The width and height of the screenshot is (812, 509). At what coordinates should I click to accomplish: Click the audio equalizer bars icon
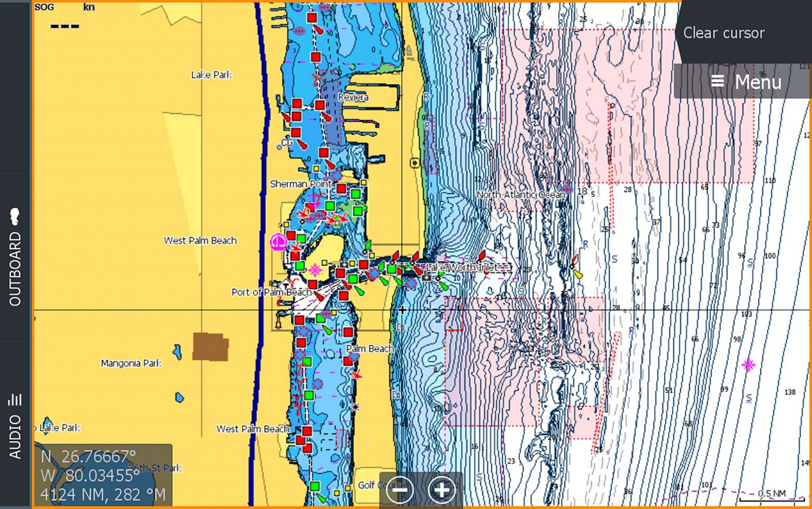[15, 400]
